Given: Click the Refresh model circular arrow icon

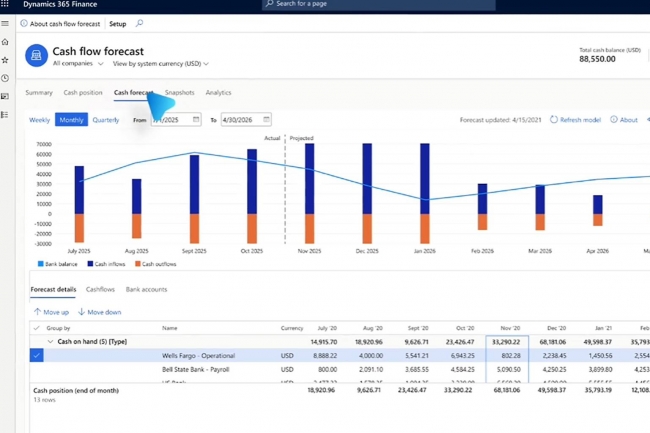Looking at the screenshot, I should 554,119.
